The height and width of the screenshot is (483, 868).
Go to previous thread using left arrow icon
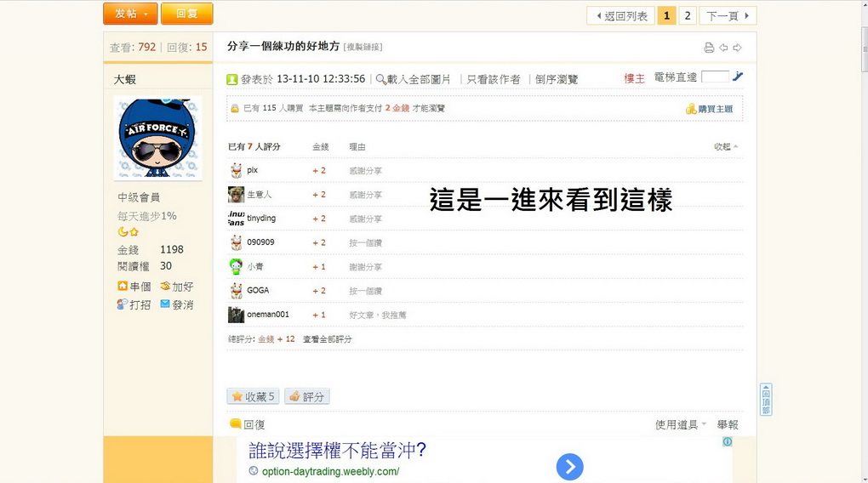pyautogui.click(x=723, y=48)
